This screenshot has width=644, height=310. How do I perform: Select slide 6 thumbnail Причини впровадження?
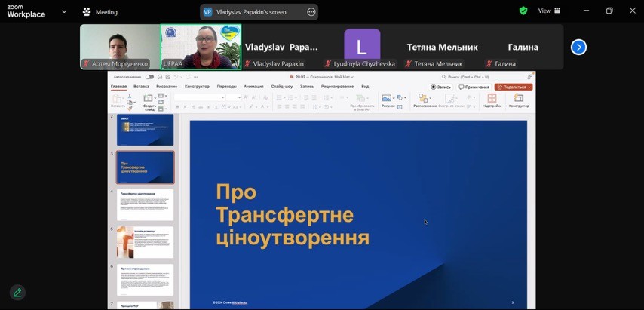[x=145, y=280]
